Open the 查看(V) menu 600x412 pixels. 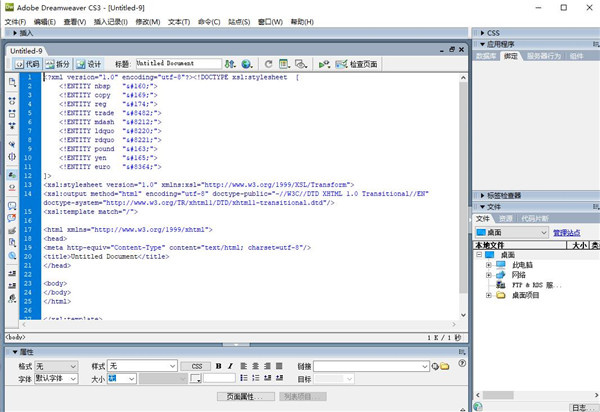coord(75,22)
